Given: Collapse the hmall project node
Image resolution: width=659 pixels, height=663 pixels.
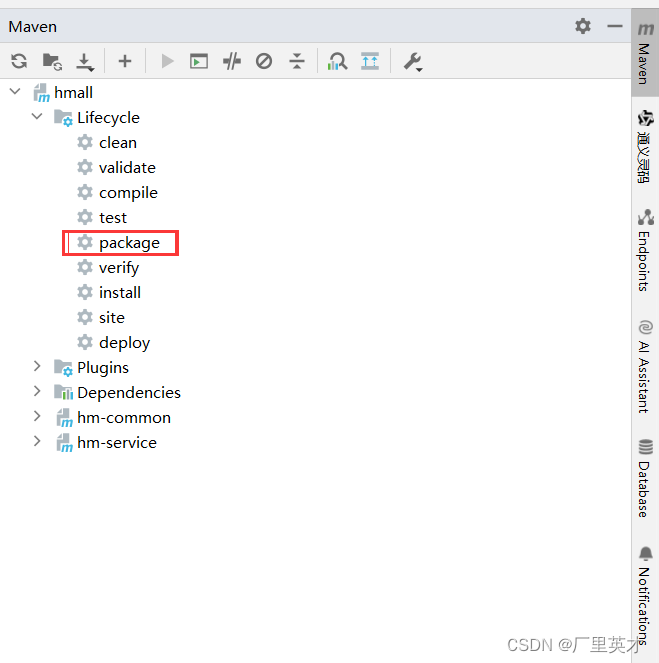Looking at the screenshot, I should pos(15,91).
